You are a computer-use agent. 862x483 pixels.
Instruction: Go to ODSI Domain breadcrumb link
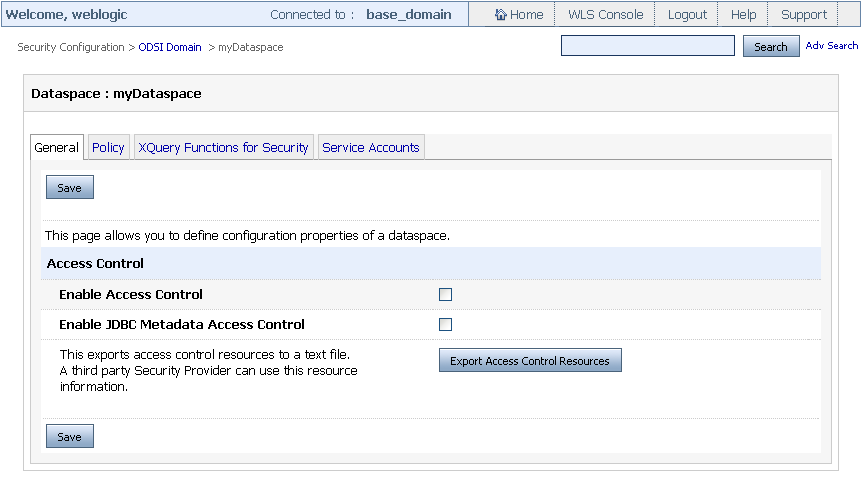tap(170, 47)
